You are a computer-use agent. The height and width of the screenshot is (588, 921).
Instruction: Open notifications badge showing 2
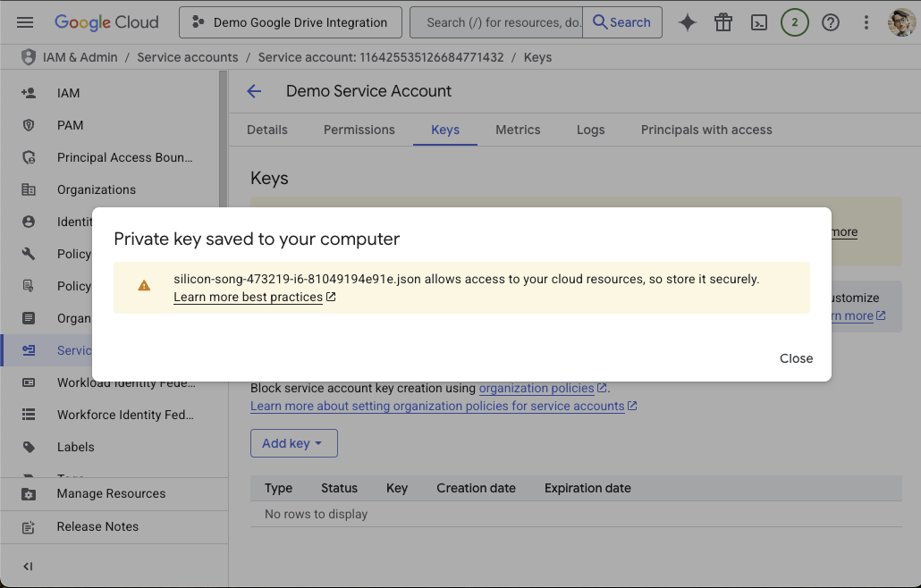(x=795, y=22)
